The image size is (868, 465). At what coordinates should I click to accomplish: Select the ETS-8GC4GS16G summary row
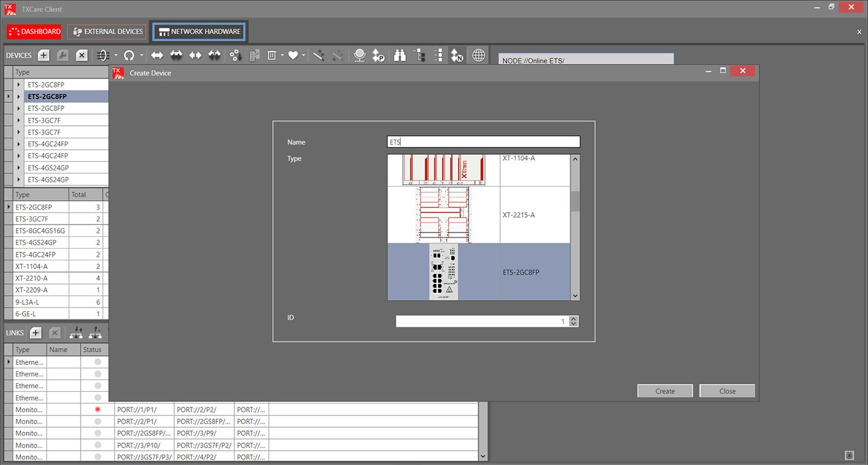(x=61, y=231)
